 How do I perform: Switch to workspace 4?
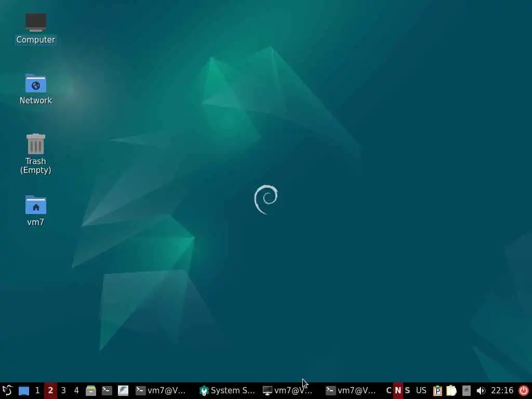pos(76,391)
